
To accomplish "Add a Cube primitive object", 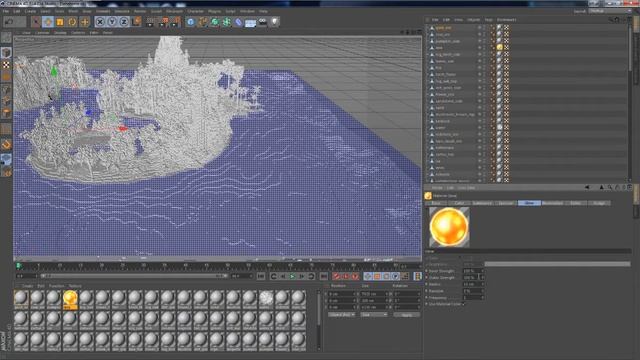I will pos(191,22).
